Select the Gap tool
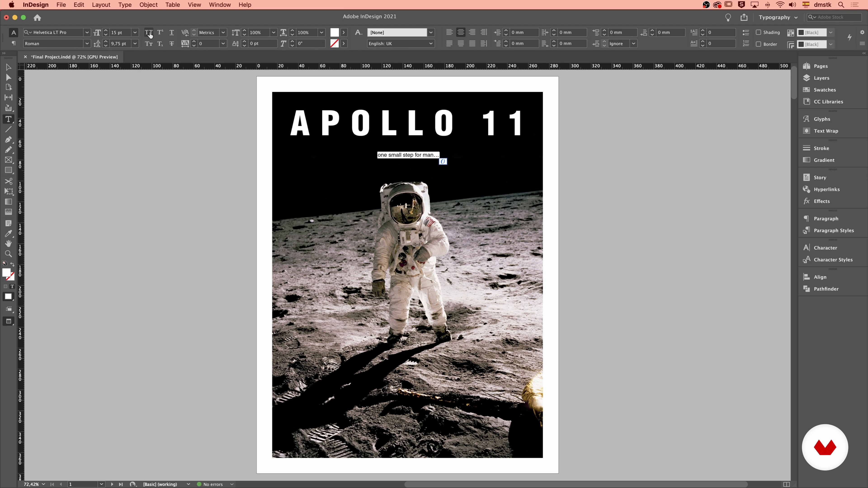Image resolution: width=868 pixels, height=488 pixels. pos(8,98)
